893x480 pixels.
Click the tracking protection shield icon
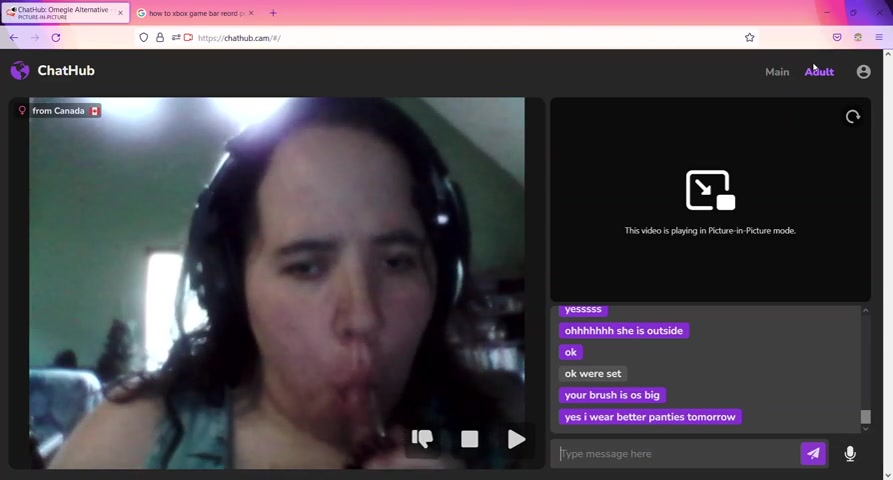144,38
